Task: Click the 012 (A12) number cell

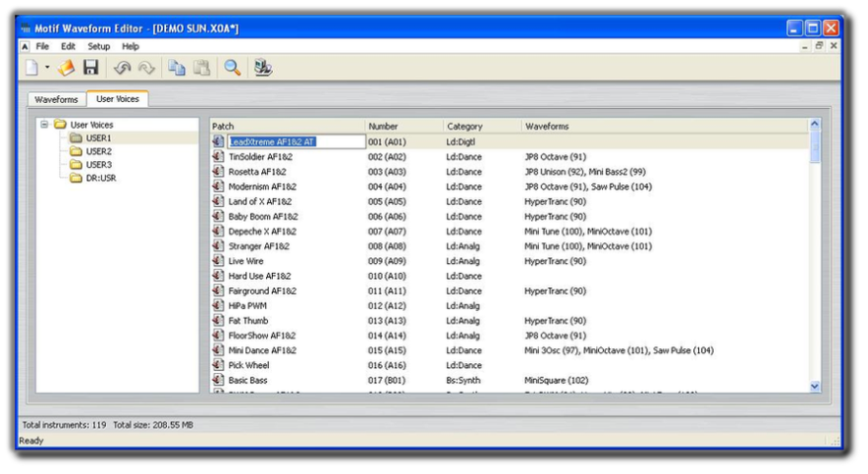Action: 387,306
